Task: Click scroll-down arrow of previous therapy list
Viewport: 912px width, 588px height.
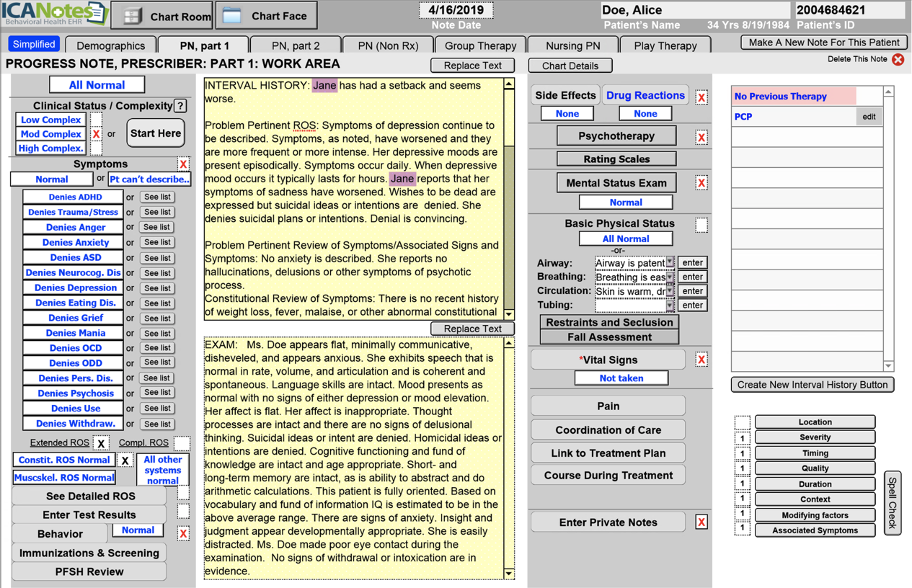Action: click(888, 366)
